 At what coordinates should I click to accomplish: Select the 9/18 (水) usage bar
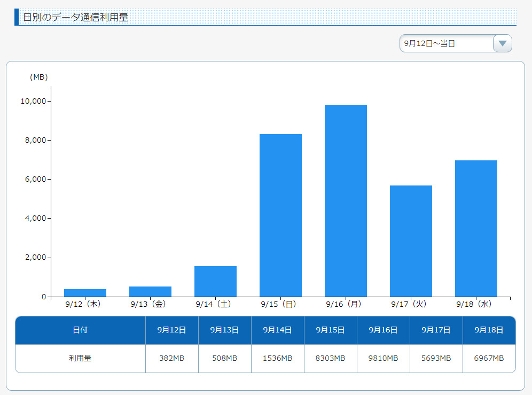pos(476,228)
